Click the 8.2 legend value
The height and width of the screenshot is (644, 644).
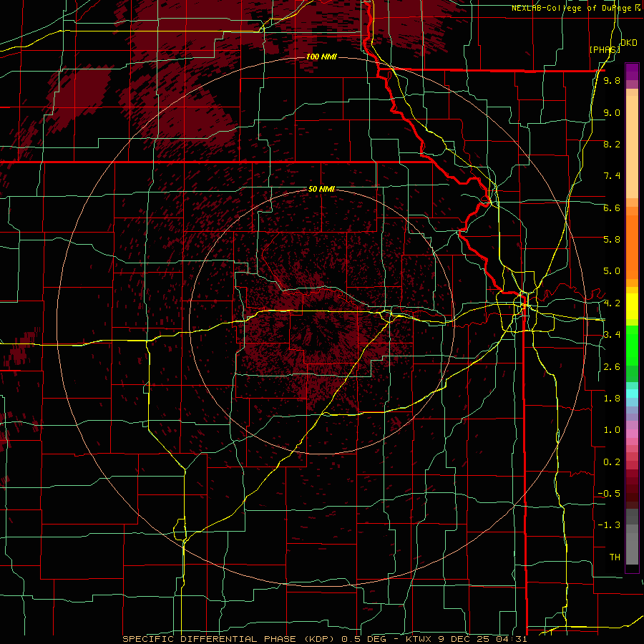(612, 144)
